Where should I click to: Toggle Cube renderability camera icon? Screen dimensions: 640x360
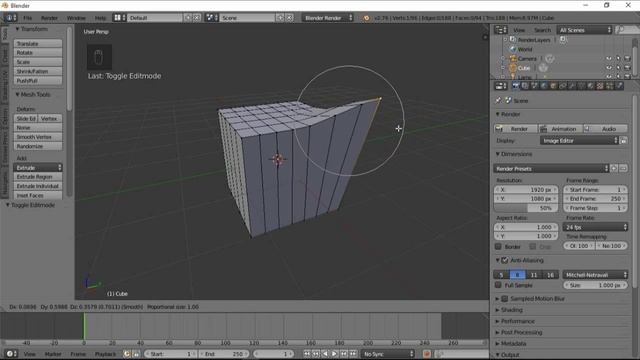point(627,68)
